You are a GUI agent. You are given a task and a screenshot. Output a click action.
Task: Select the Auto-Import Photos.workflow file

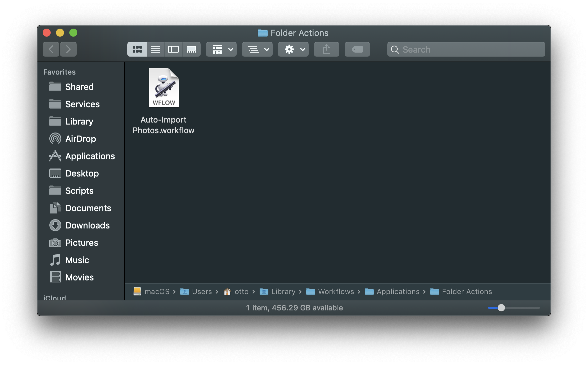[164, 88]
